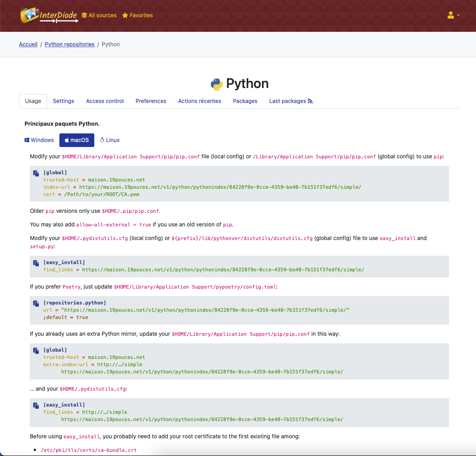The width and height of the screenshot is (476, 456).
Task: Select the macOS instructions button
Action: point(77,140)
